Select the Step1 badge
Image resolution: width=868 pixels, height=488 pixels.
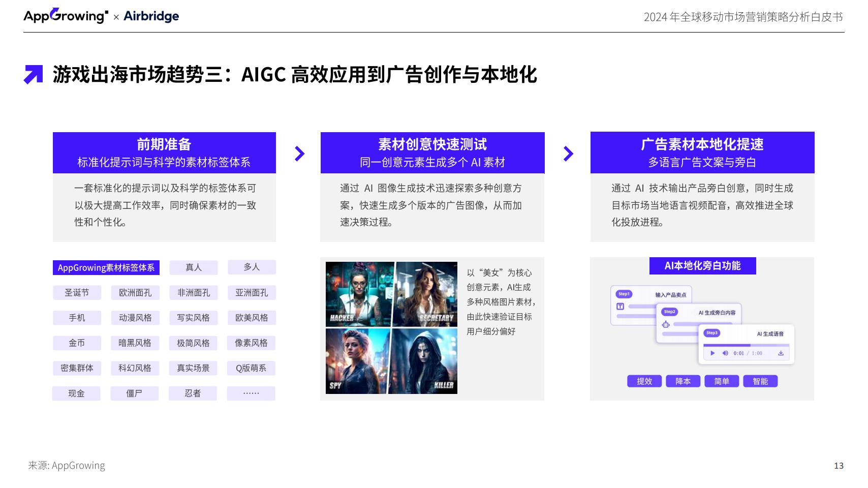coord(624,294)
